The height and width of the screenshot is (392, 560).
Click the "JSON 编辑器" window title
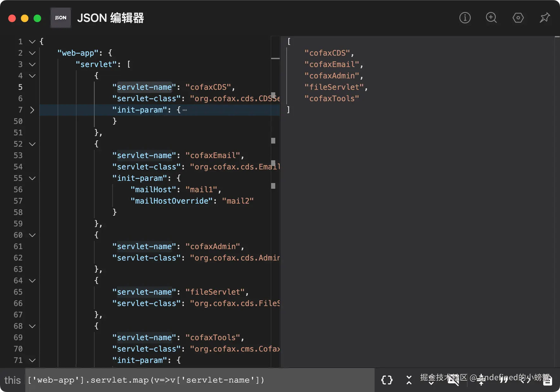point(110,18)
